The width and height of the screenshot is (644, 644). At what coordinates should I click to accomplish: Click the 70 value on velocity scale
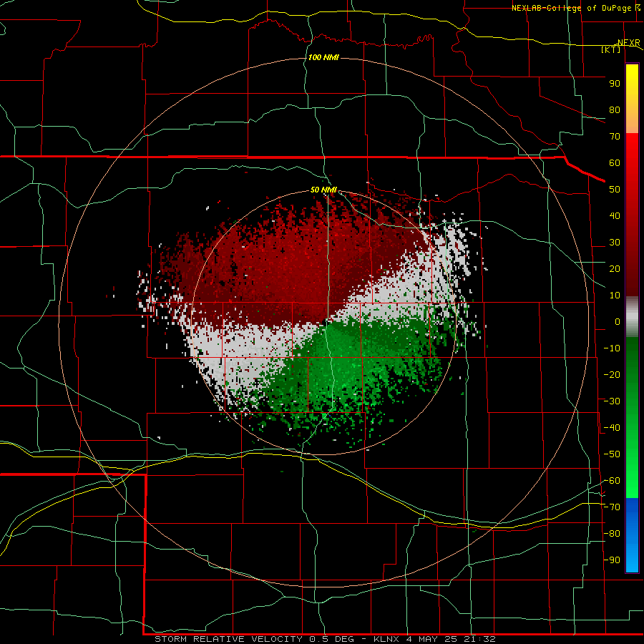[x=615, y=137]
